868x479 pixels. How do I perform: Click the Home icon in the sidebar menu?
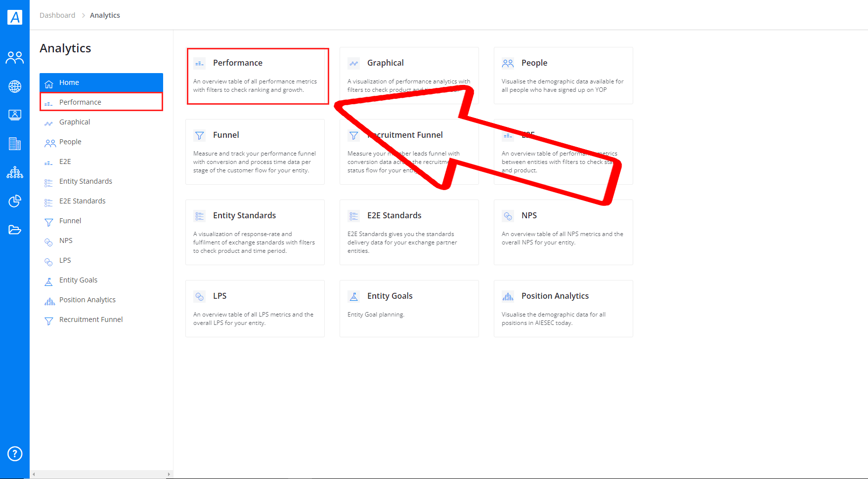(49, 82)
